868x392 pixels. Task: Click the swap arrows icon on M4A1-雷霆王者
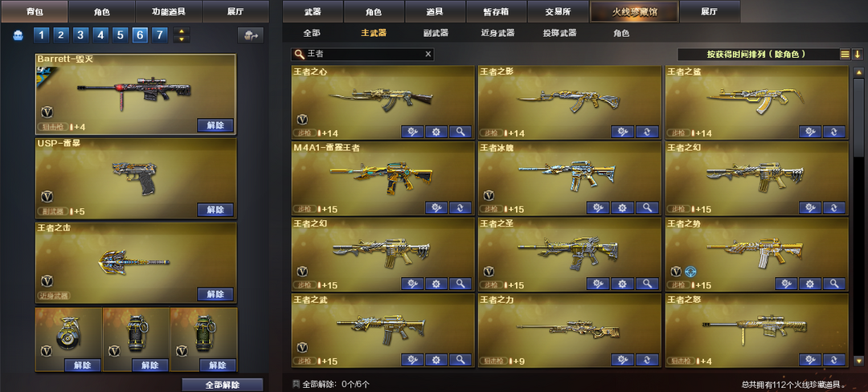(460, 208)
